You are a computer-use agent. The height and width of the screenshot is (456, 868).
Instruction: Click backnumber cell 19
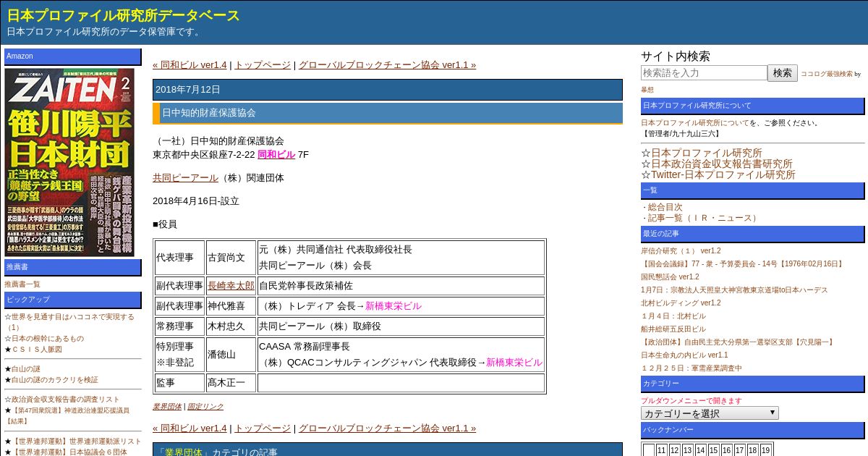pos(765,450)
